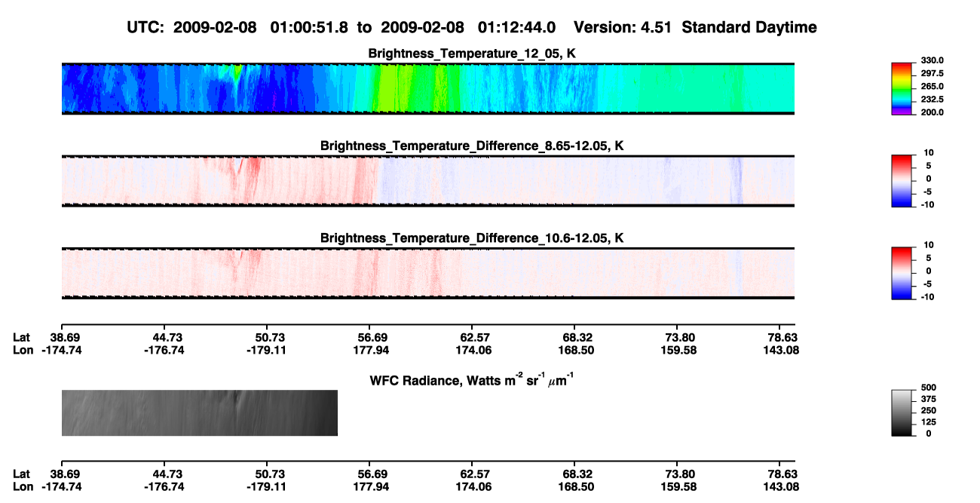The width and height of the screenshot is (980, 503).
Task: Click the Standard Daytime header text
Action: pos(749,28)
